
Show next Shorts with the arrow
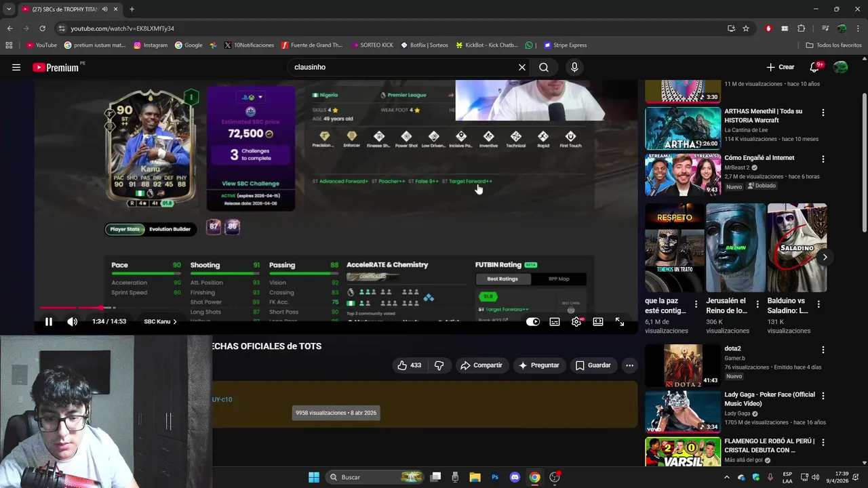[825, 257]
